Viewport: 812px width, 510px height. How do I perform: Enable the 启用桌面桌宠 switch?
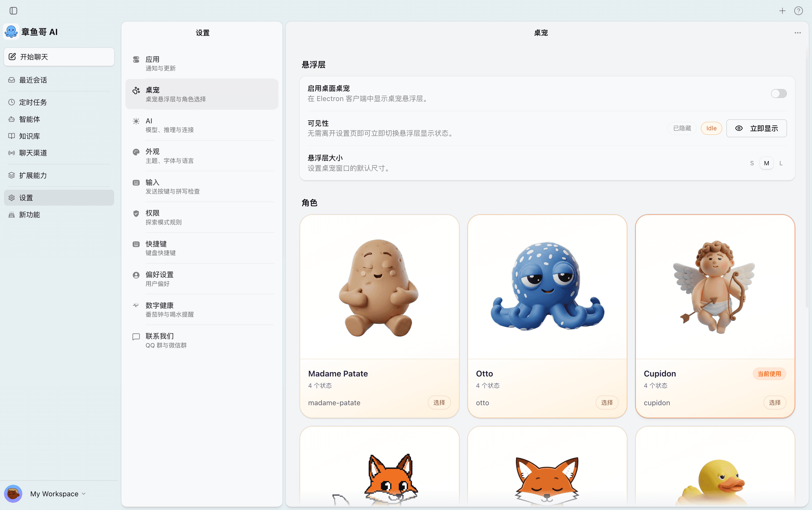(779, 94)
